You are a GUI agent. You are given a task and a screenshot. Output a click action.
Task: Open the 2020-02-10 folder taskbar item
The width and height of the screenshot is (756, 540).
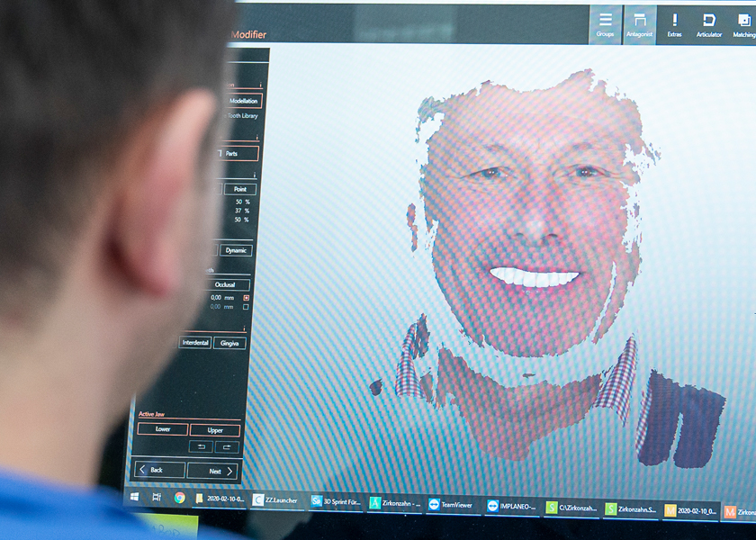pyautogui.click(x=220, y=499)
